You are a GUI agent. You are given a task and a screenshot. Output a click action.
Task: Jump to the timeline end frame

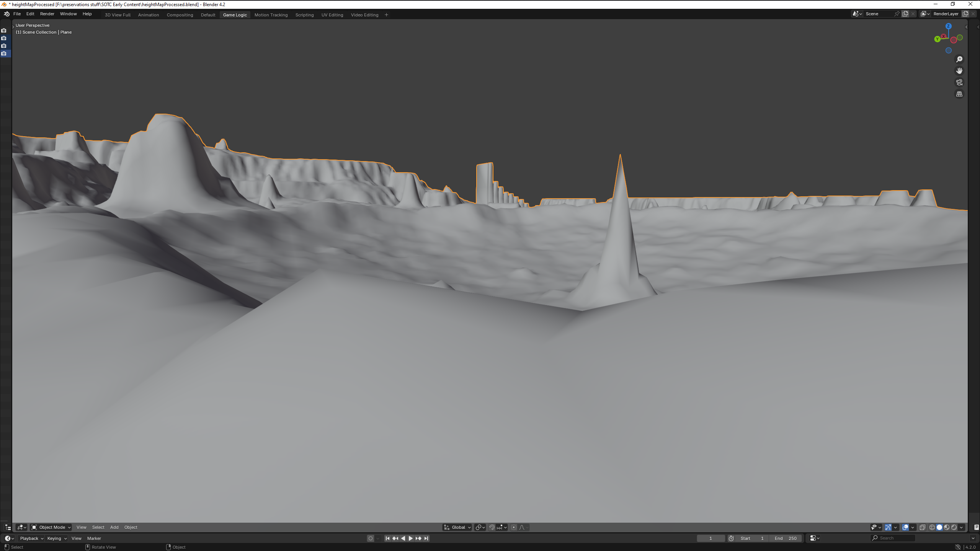(426, 538)
